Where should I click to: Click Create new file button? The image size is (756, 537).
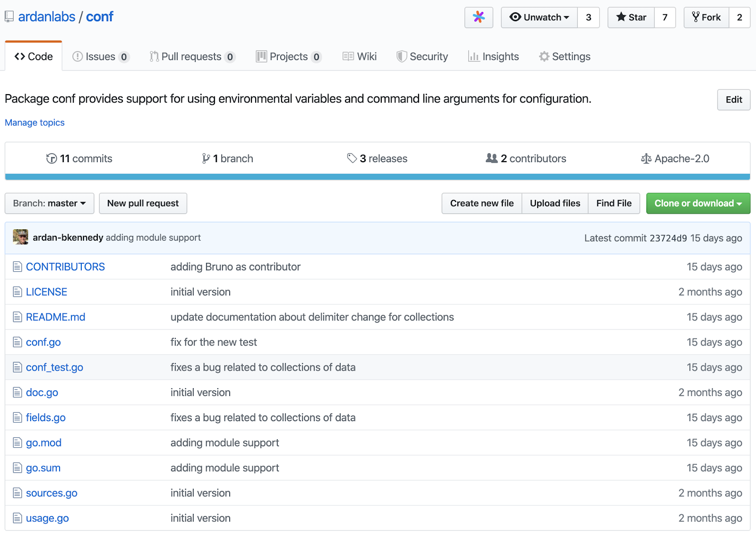coord(482,203)
